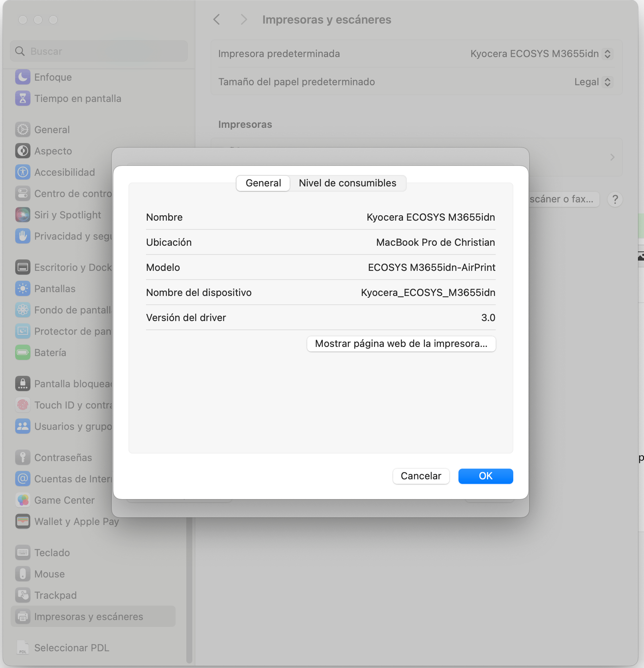Click the Contraseñas key icon
This screenshot has width=644, height=668.
[23, 458]
